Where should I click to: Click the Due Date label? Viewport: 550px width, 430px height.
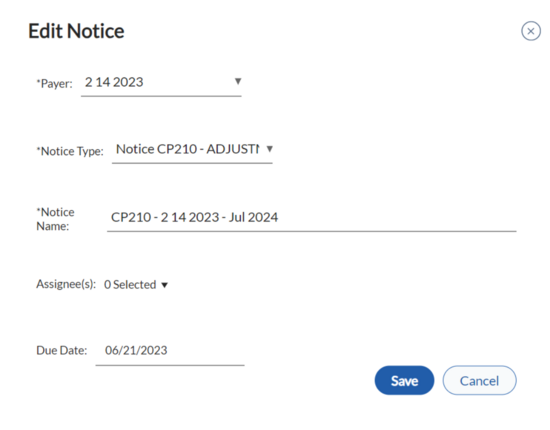pos(62,350)
